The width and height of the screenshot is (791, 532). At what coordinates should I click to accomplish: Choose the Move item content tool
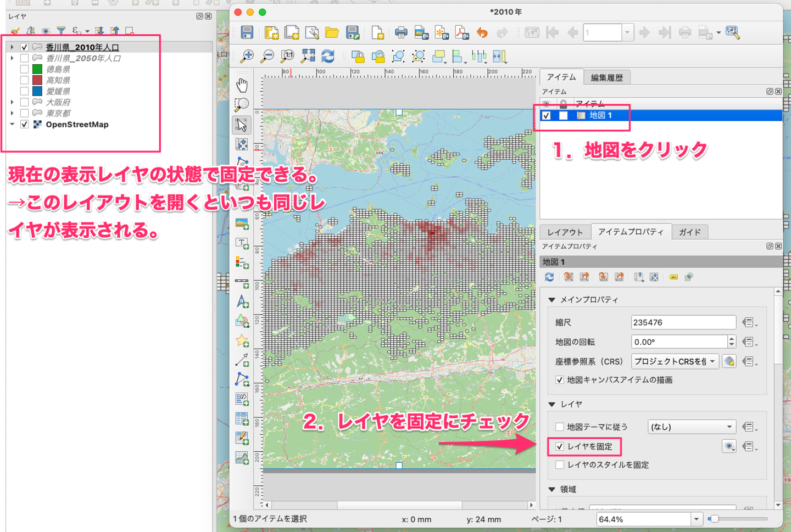[x=242, y=144]
